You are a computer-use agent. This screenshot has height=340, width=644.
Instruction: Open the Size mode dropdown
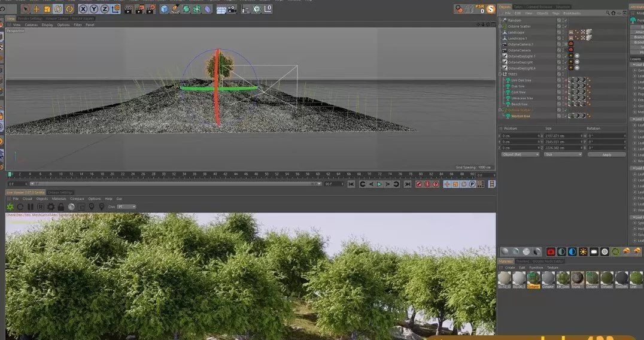(x=563, y=154)
